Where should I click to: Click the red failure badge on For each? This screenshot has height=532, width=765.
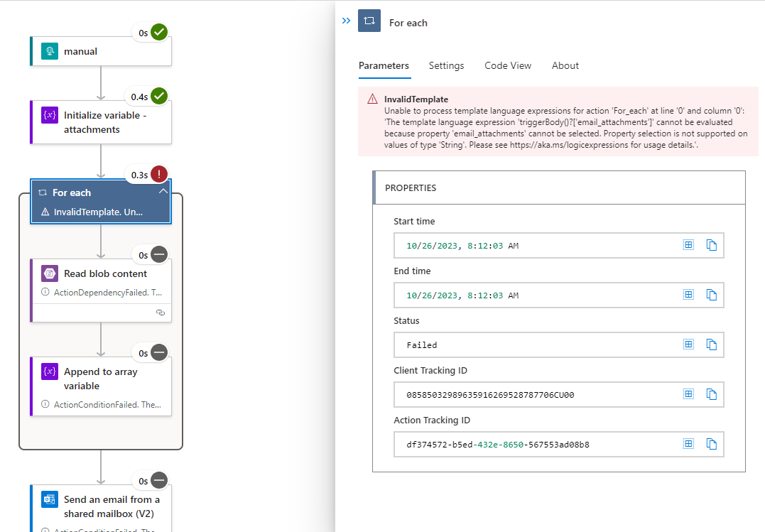[158, 173]
